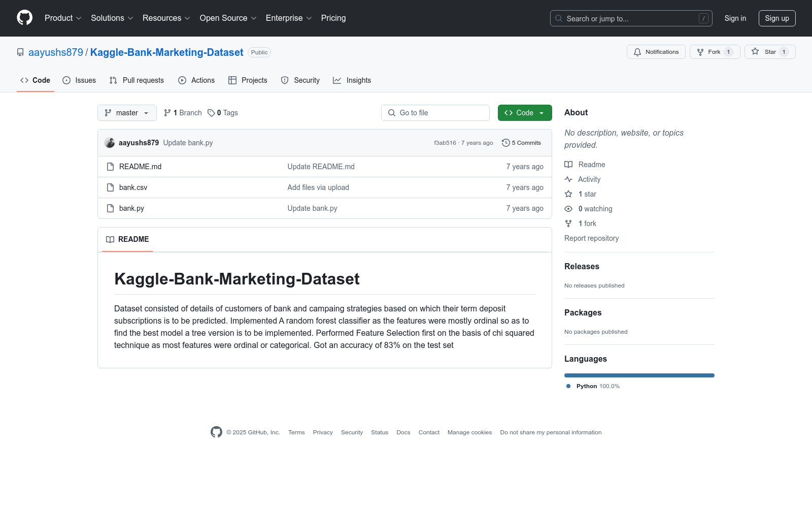Click the pulse icon beside Activity
This screenshot has height=508, width=812.
pyautogui.click(x=568, y=179)
